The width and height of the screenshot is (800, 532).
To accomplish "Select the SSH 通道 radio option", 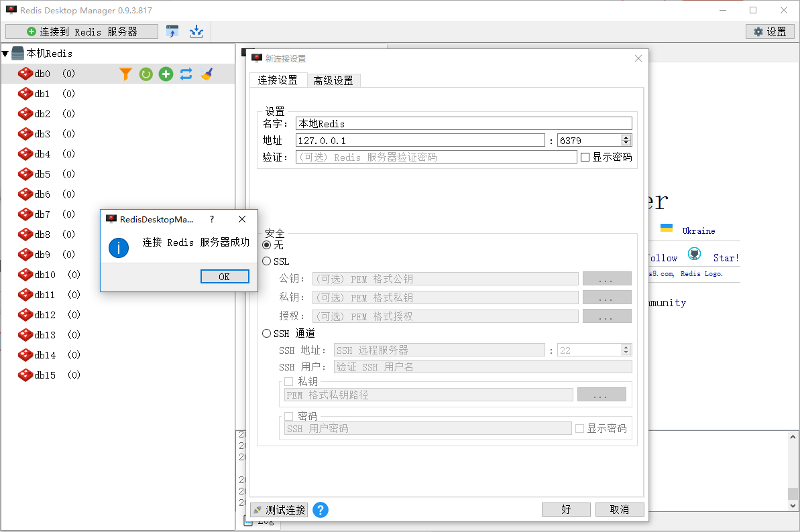I will point(267,333).
